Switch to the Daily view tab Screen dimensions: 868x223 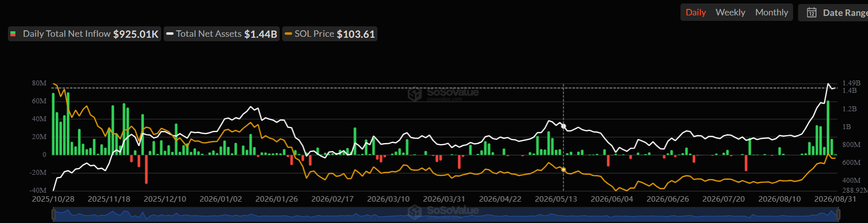click(695, 12)
